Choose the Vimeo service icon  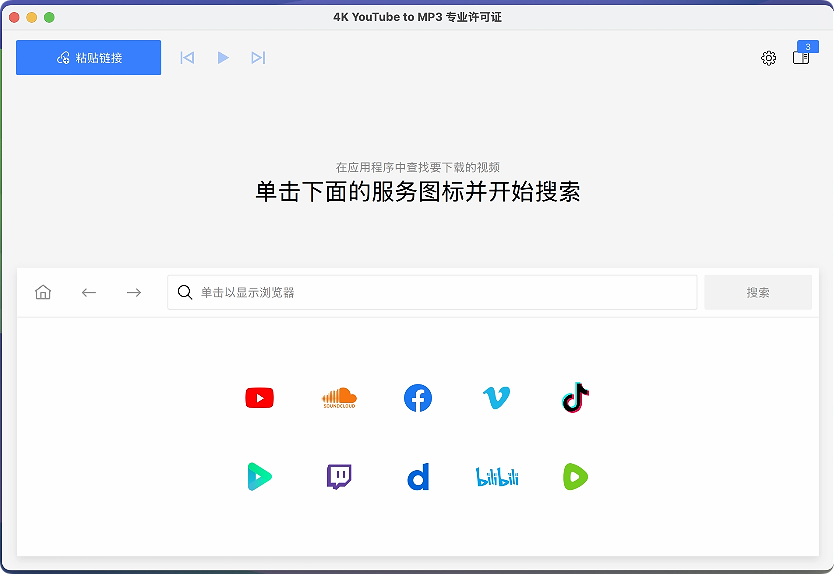496,398
